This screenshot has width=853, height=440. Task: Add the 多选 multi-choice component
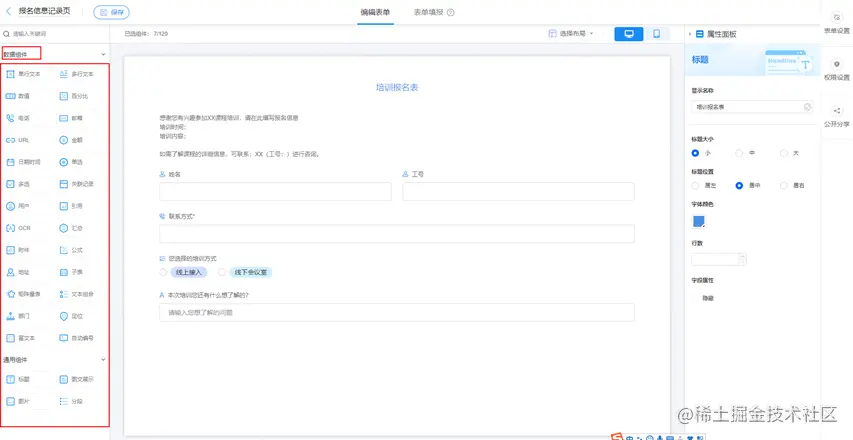point(18,184)
